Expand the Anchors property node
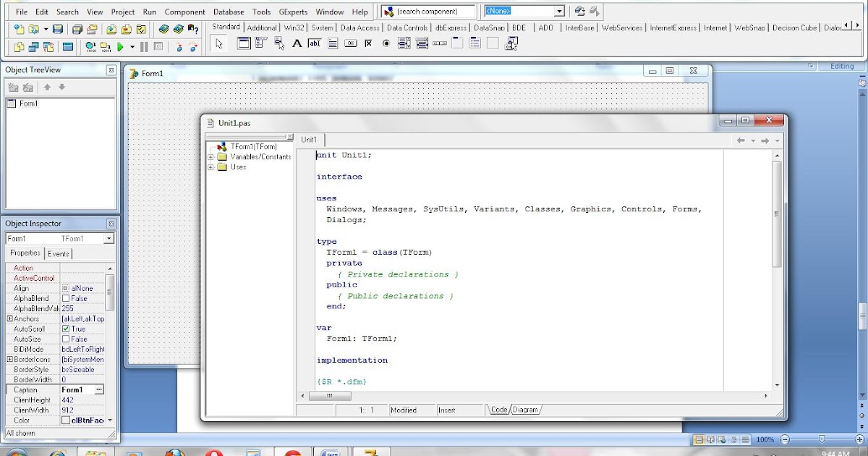The height and width of the screenshot is (456, 868). click(x=9, y=318)
